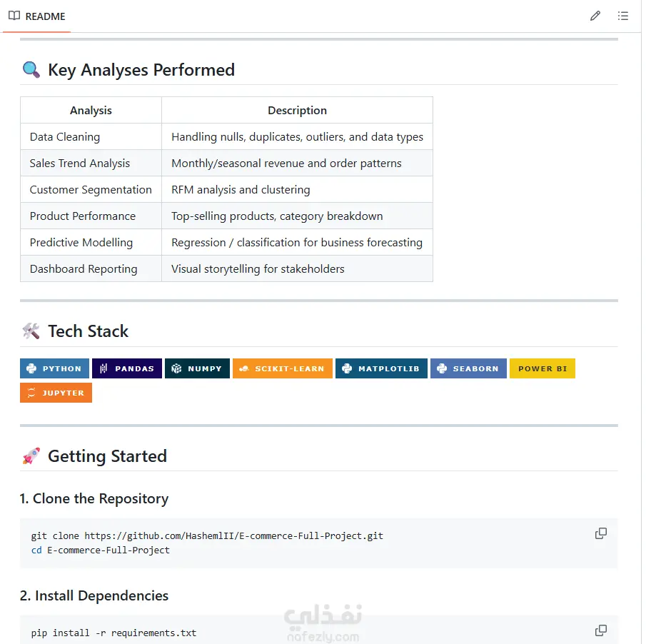Click the Pandas badge
The image size is (646, 644).
click(127, 368)
